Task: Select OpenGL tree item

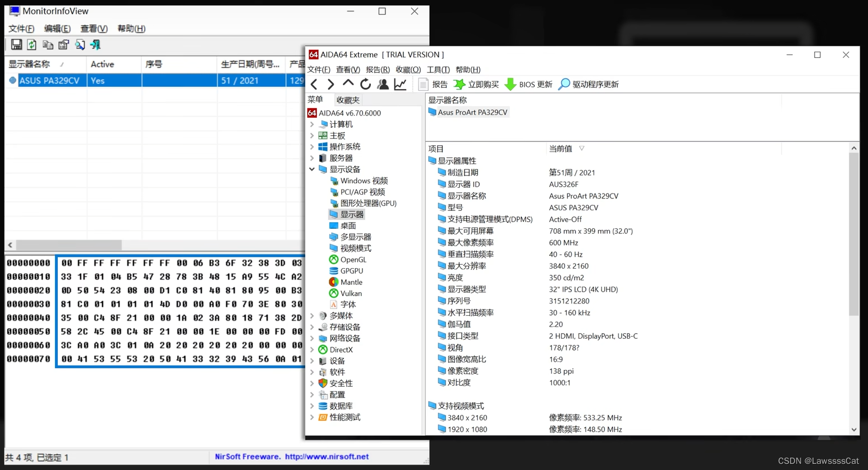Action: [x=348, y=260]
